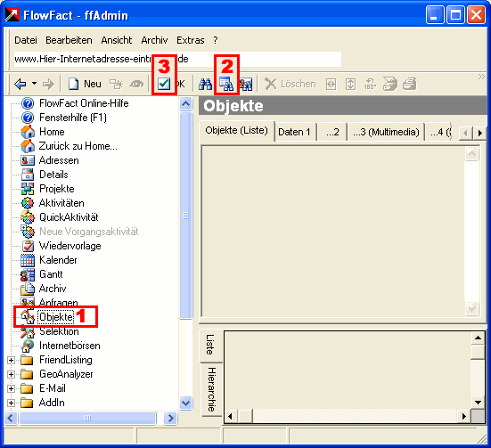
Task: Click the Aktivitäten icon in tree
Action: coord(28,203)
